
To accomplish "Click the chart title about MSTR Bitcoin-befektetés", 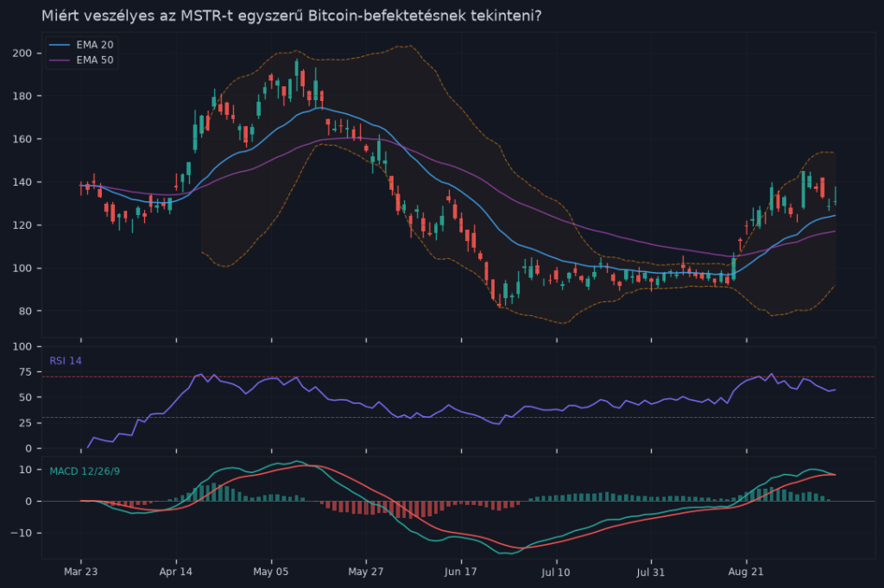I will pos(291,16).
